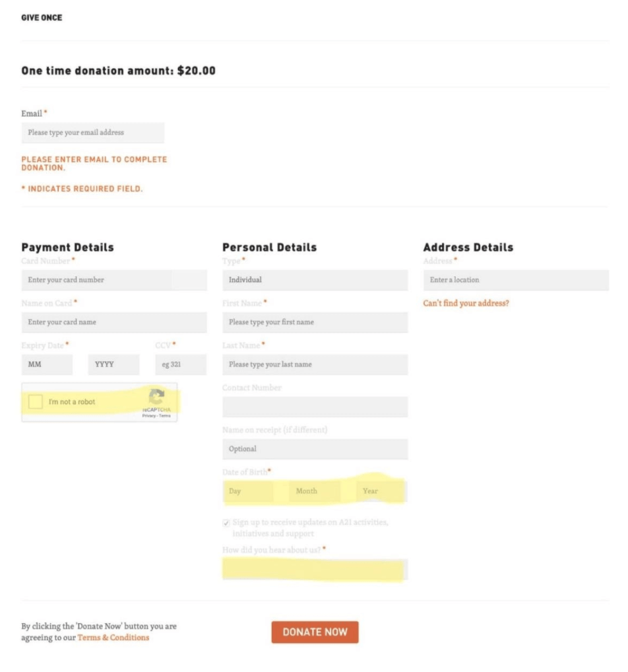Check the I'm not a robot box
628x672 pixels.
tap(36, 401)
